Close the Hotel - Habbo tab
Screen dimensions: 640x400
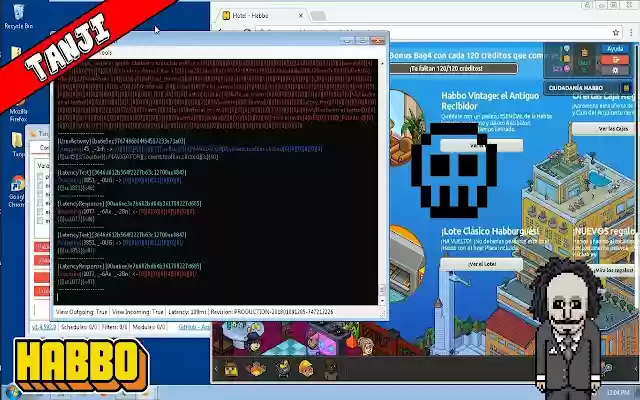(301, 16)
